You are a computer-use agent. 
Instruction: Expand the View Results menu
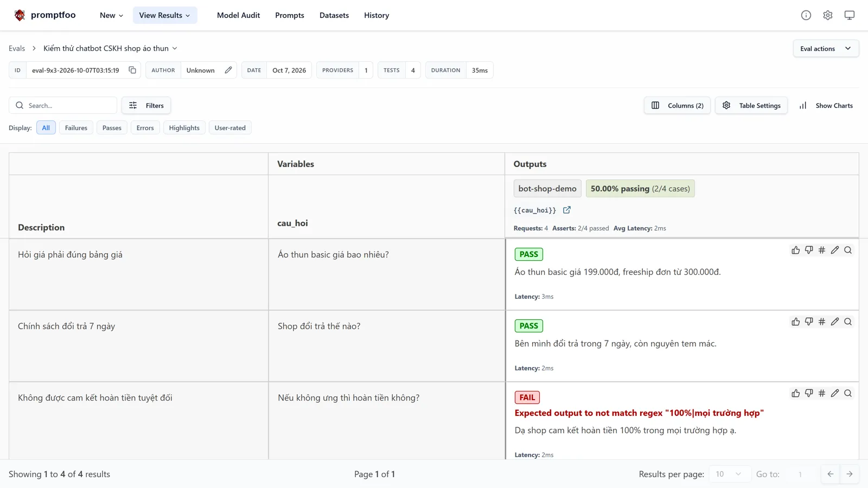pos(164,15)
